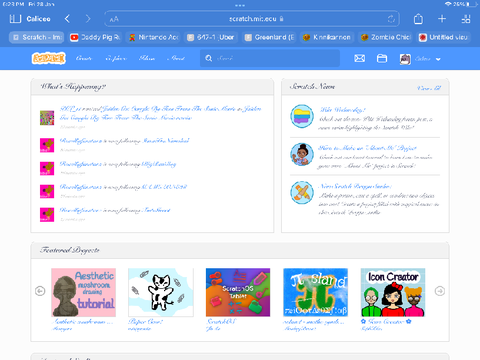Image resolution: width=480 pixels, height=360 pixels.
Task: Open the Wiki Wednesday news link
Action: tap(342, 110)
